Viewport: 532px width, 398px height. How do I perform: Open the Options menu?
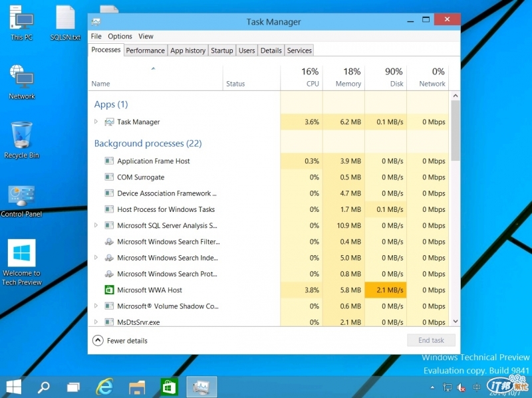point(120,37)
